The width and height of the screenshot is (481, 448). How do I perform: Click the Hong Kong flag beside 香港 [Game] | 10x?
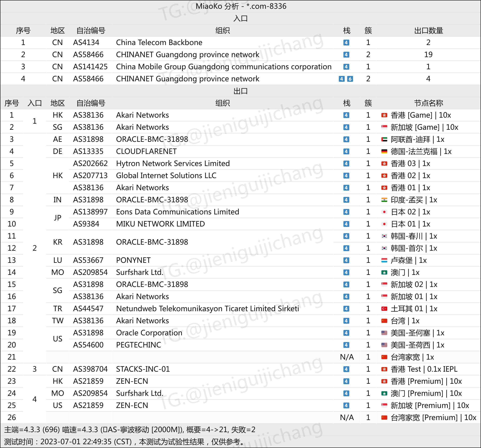[384, 115]
